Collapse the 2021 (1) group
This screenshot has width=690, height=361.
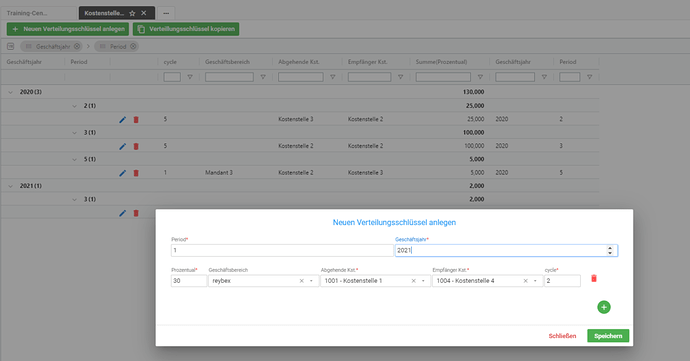(11, 186)
